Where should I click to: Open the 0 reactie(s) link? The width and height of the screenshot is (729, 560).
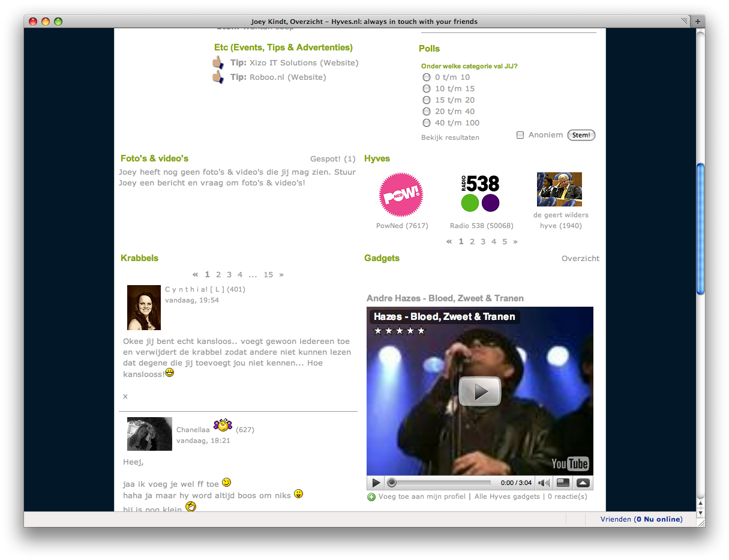(x=568, y=497)
